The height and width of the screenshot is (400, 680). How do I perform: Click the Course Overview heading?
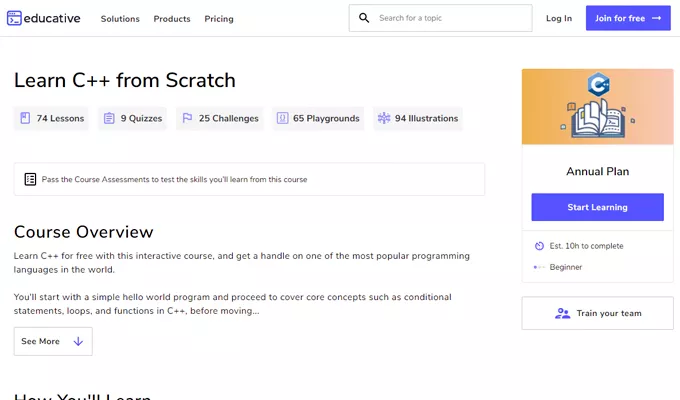click(84, 232)
